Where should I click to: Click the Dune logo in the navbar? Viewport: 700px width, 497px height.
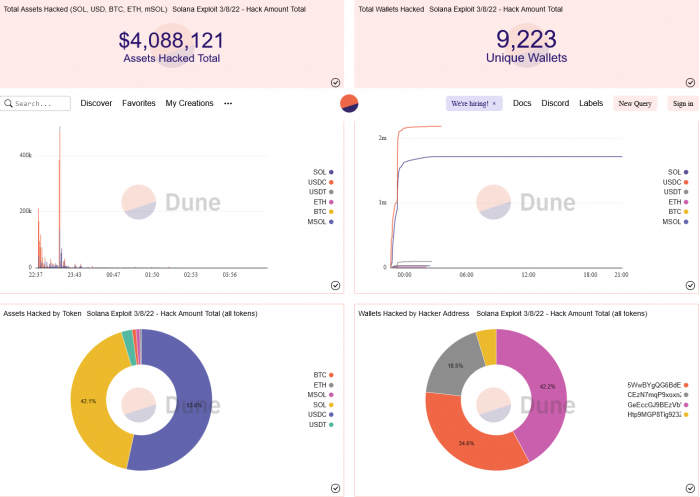click(x=349, y=103)
